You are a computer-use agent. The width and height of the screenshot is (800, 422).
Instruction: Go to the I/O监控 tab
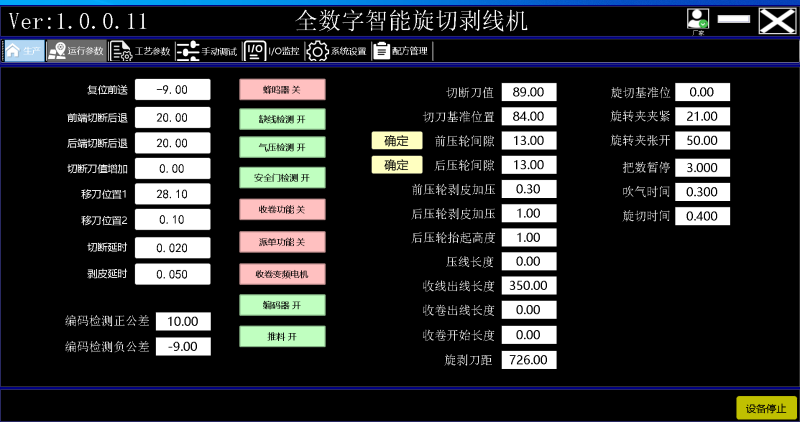tap(272, 51)
